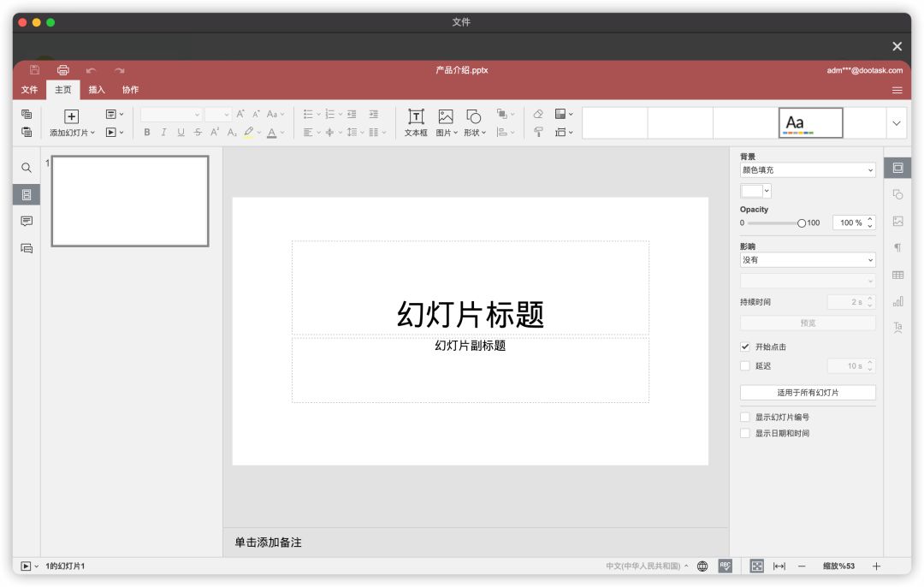Screen dimensions: 924x587
Task: Apply superscript formatting
Action: click(215, 133)
